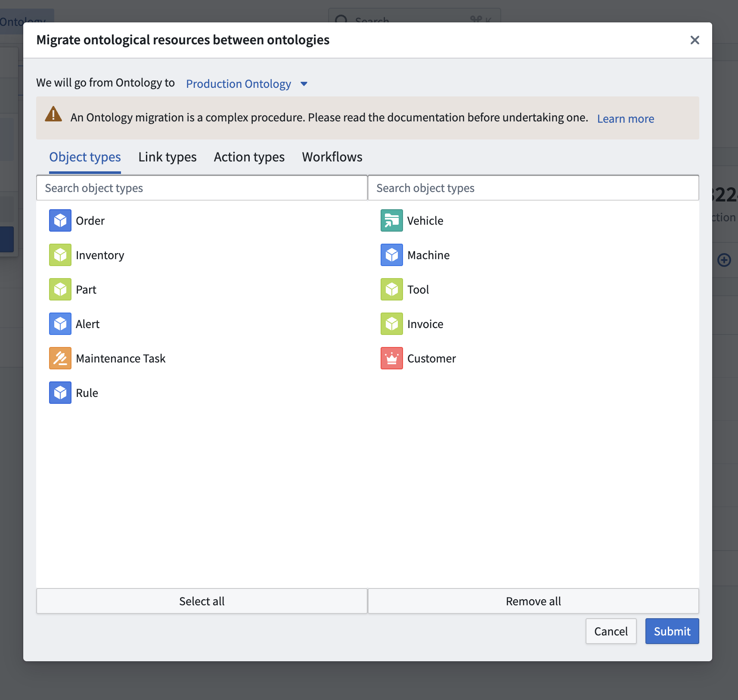Click the Customer crown icon

point(392,358)
